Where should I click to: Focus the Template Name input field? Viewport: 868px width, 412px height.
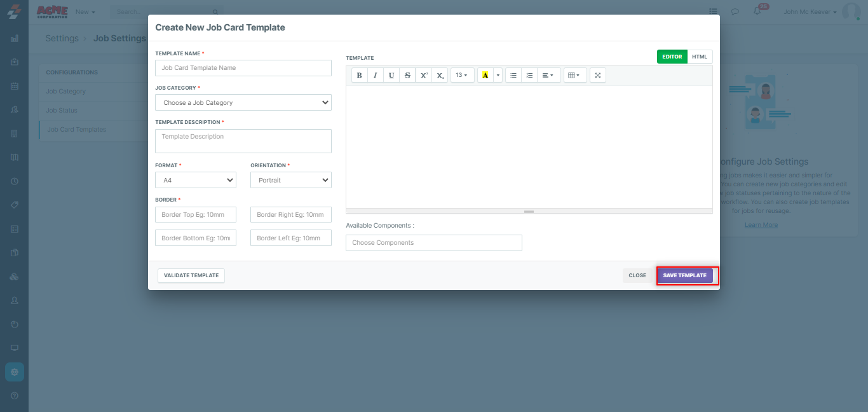[243, 68]
